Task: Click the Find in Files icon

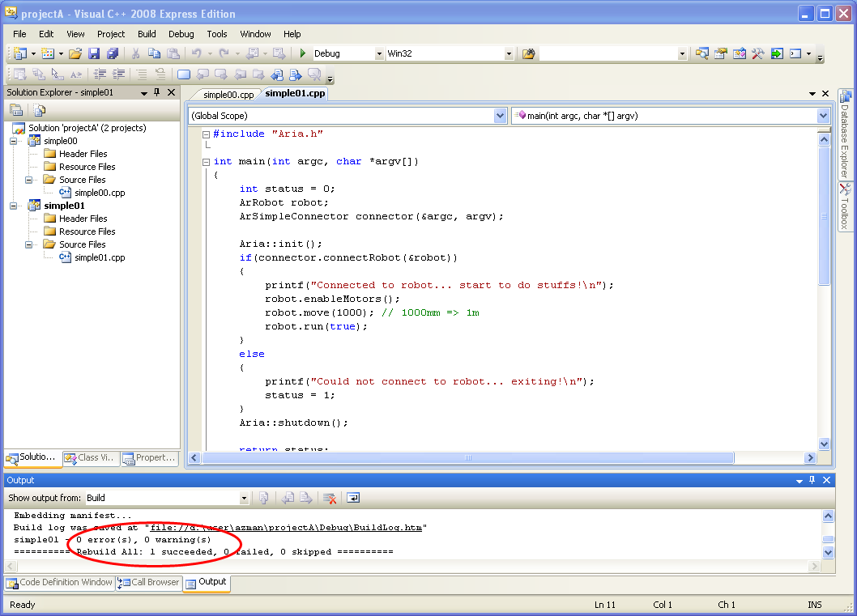Action: click(529, 53)
